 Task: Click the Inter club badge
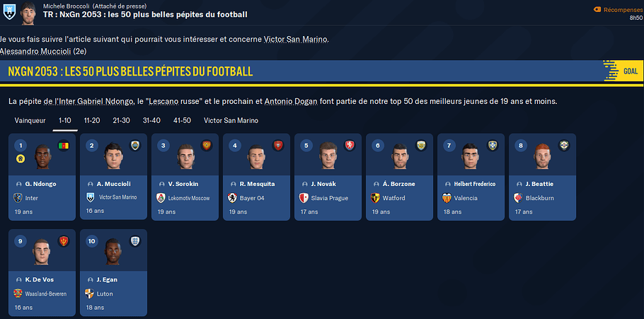click(18, 198)
